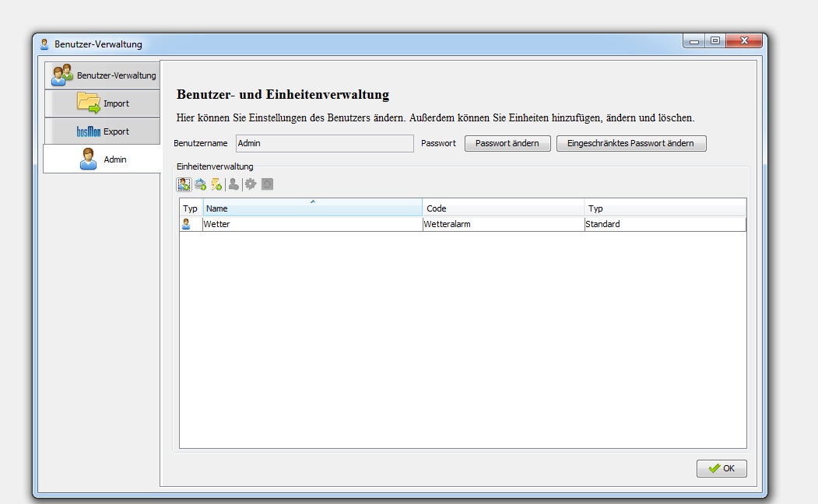Select the Standard cell in the Wetter row
The image size is (818, 504).
tap(664, 224)
